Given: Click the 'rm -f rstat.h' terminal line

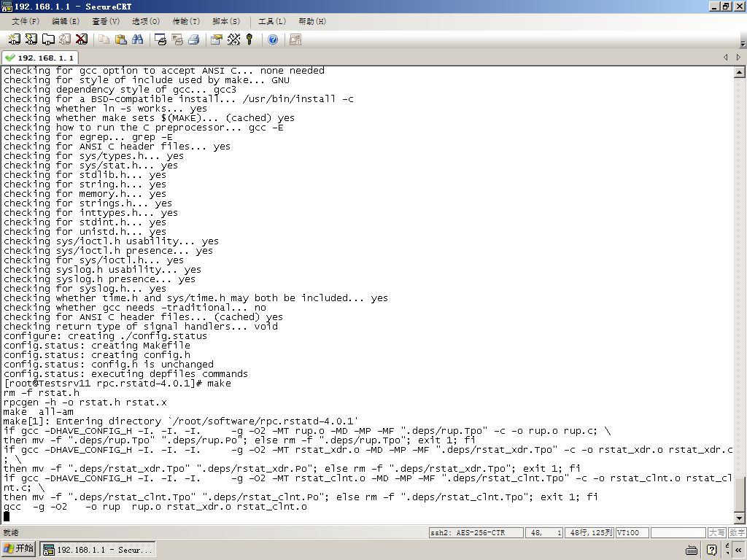Looking at the screenshot, I should coord(42,393).
